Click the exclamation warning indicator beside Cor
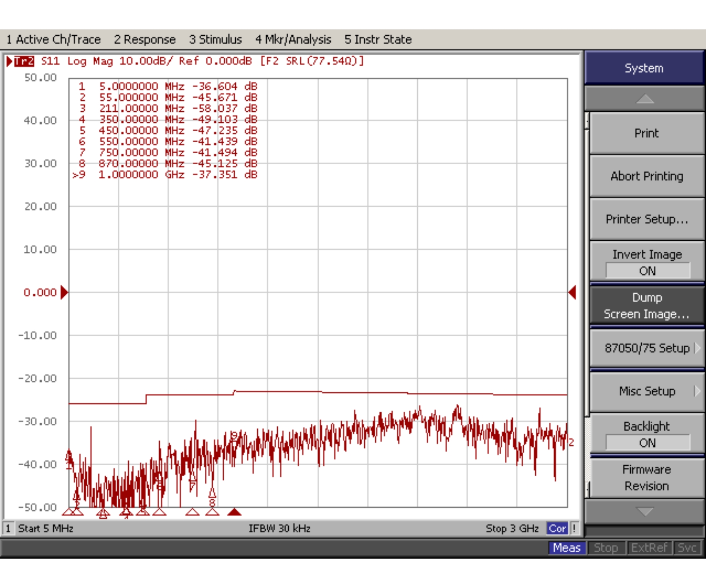Viewport: 706px width, 588px height. coord(574,528)
